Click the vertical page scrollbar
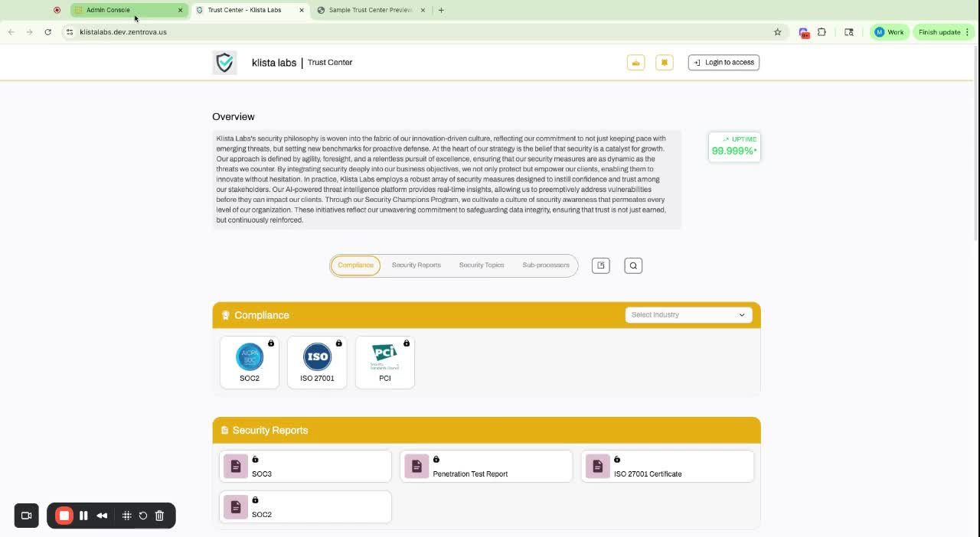This screenshot has height=537, width=980. [975, 145]
